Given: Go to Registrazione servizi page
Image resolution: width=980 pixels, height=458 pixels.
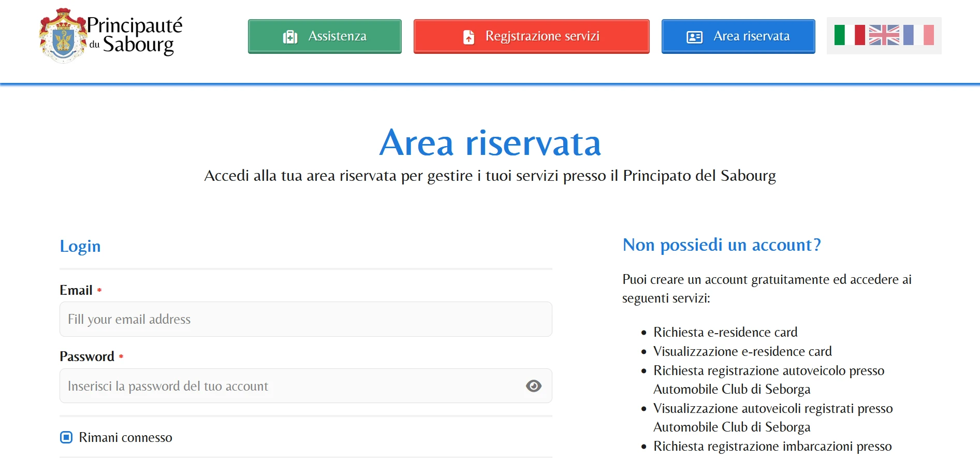Looking at the screenshot, I should pos(531,36).
